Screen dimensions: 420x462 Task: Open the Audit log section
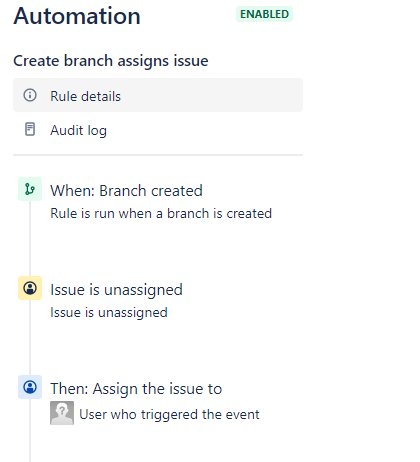pos(158,130)
